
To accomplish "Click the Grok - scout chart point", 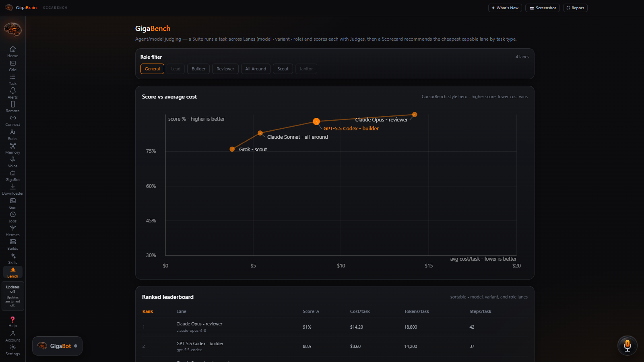I will 232,149.
